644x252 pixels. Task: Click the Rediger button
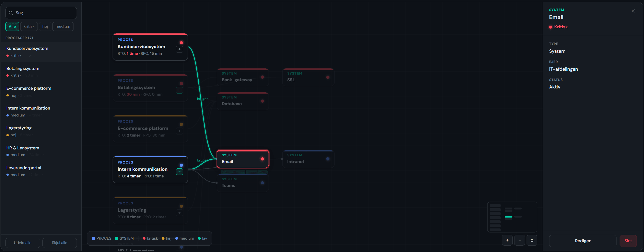click(x=582, y=241)
